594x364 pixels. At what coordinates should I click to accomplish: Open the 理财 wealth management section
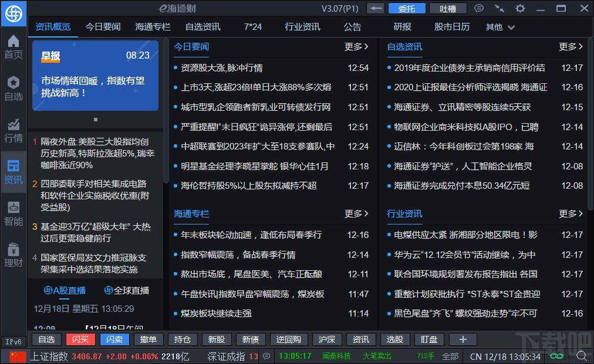(x=13, y=252)
